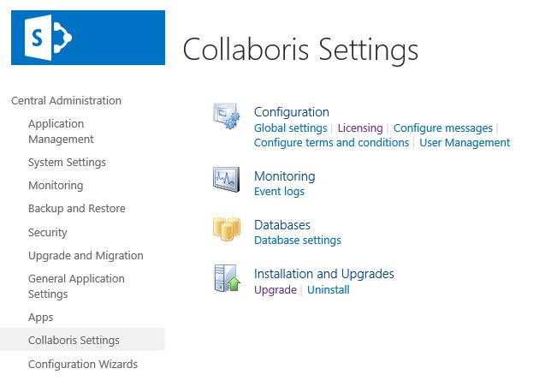Image resolution: width=551 pixels, height=392 pixels.
Task: Navigate to Central Administration home
Action: (66, 100)
